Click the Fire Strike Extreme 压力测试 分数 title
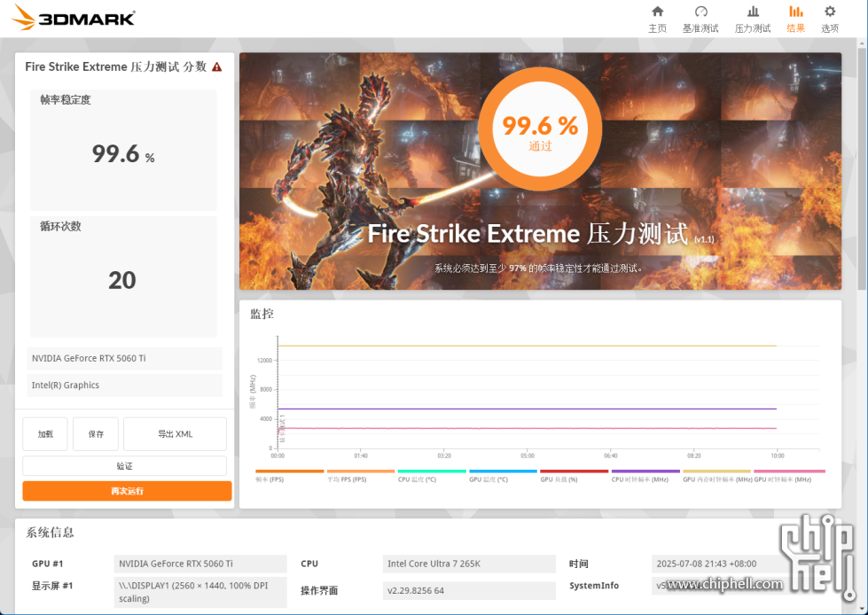 pos(115,67)
